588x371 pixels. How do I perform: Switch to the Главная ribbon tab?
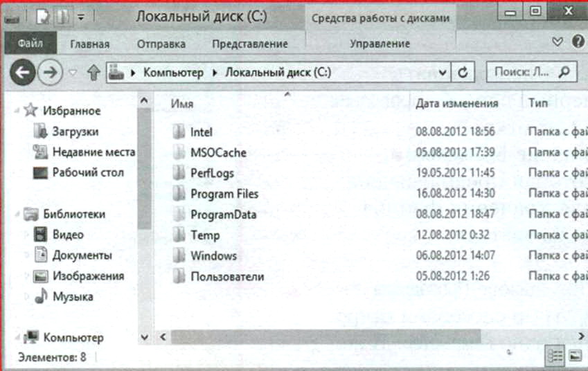click(x=90, y=44)
